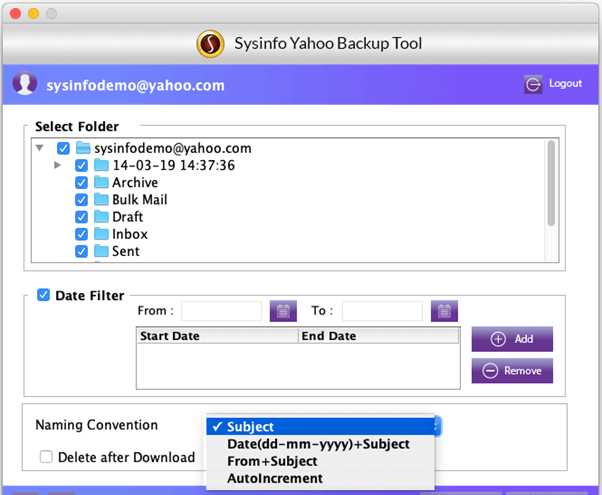Viewport: 602px width, 495px height.
Task: Click the Start Date column header
Action: [x=218, y=336]
